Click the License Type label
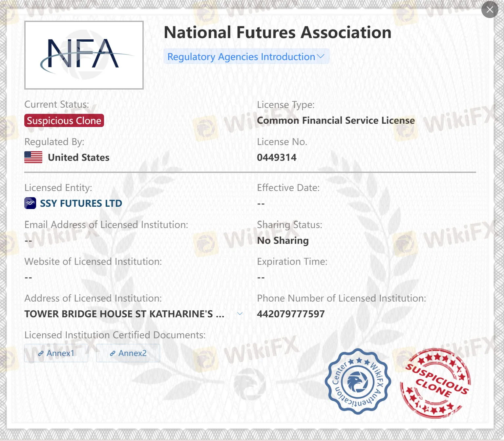This screenshot has height=441, width=504. click(x=285, y=105)
